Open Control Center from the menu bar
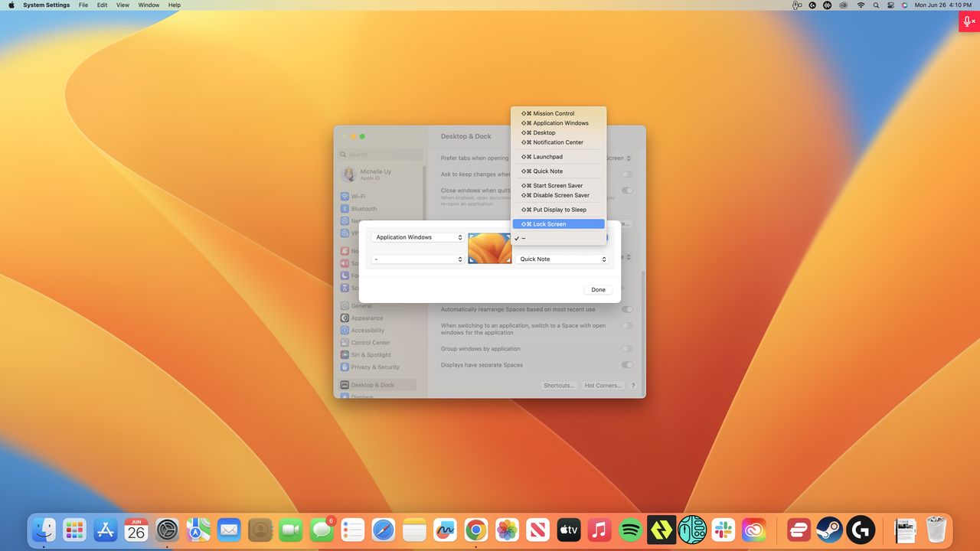Viewport: 980px width, 551px height. click(x=890, y=5)
